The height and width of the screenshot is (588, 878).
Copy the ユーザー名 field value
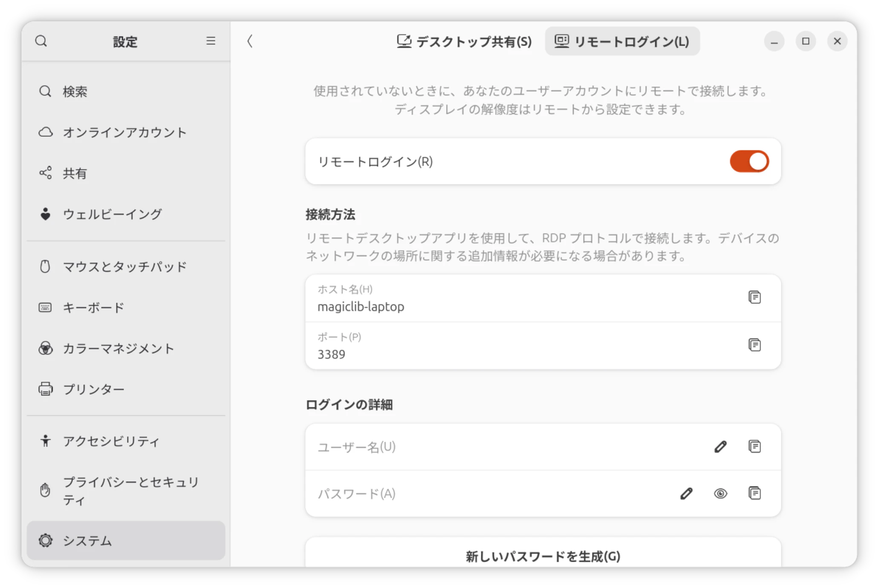754,447
